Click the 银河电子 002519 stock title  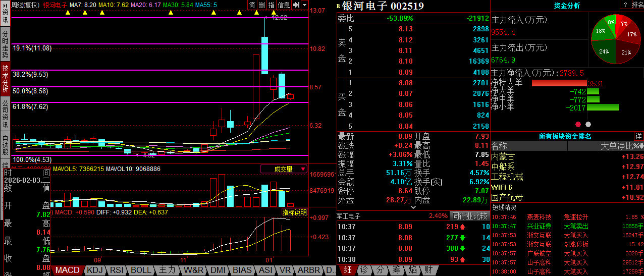click(384, 6)
